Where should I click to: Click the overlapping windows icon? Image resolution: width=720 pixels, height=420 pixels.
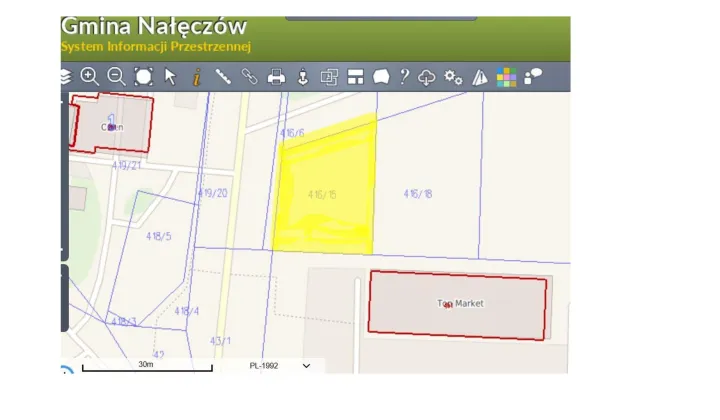point(329,77)
